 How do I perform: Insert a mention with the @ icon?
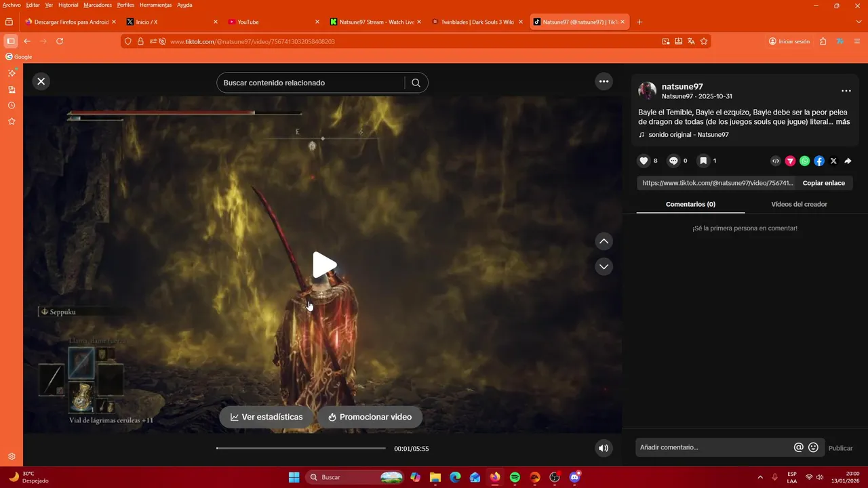799,447
